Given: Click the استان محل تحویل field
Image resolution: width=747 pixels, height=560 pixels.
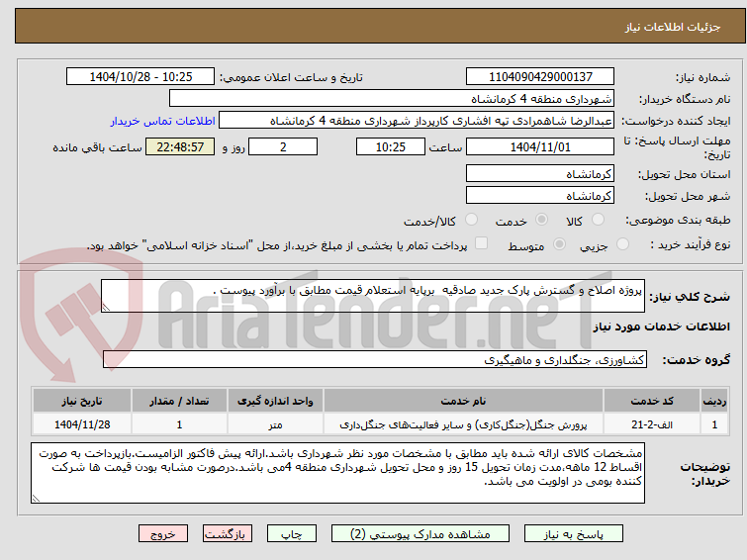Looking at the screenshot, I should pos(540,174).
